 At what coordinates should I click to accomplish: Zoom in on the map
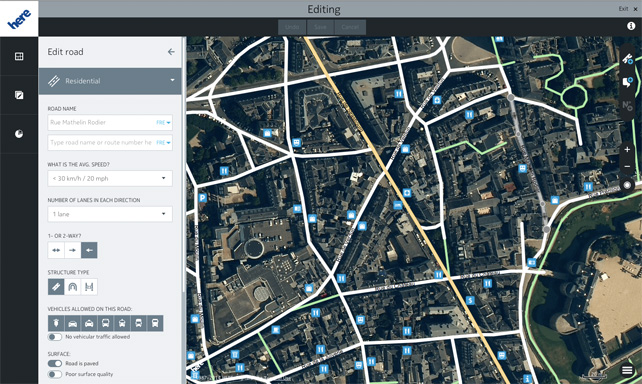(627, 149)
